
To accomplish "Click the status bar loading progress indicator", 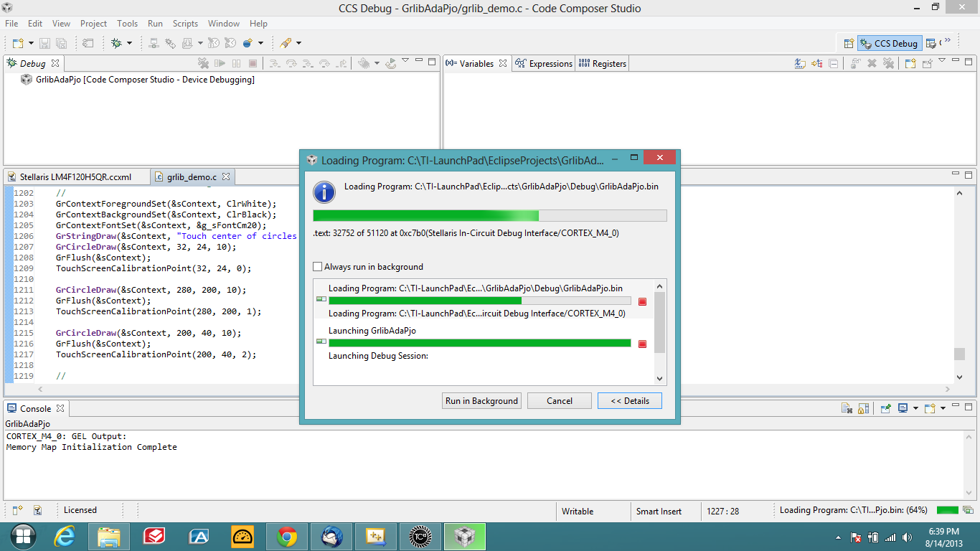I will (947, 510).
